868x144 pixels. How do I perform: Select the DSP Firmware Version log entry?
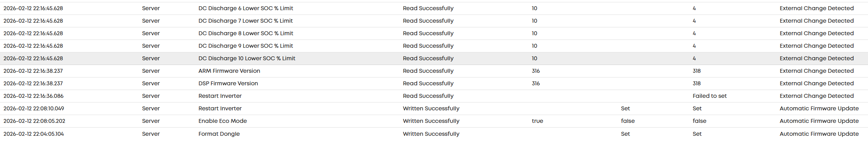tap(434, 83)
